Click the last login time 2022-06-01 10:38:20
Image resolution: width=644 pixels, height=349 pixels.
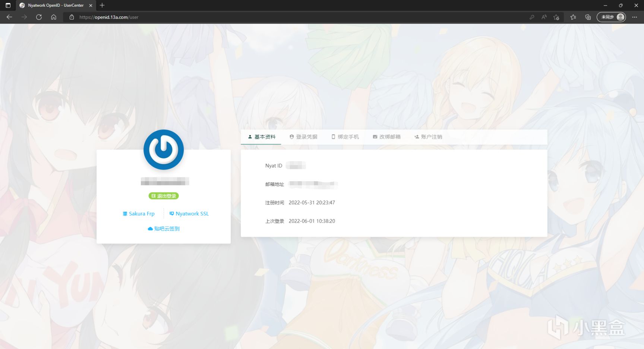[x=312, y=221]
